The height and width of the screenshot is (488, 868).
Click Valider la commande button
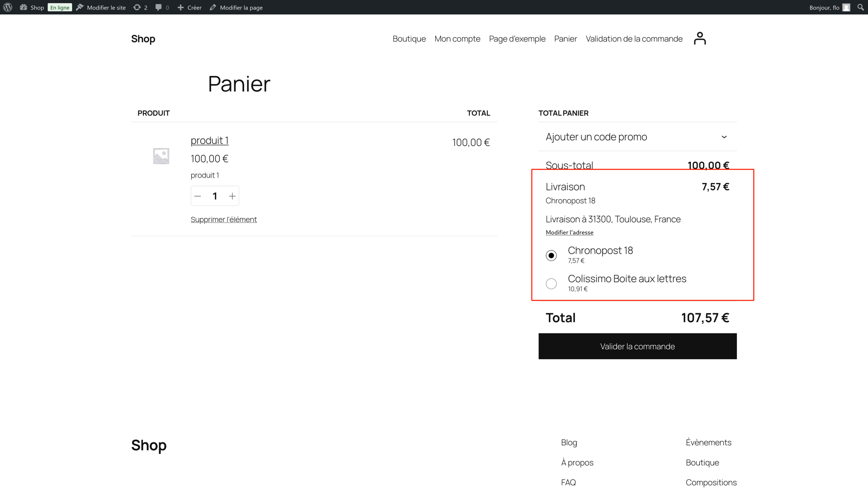tap(637, 346)
